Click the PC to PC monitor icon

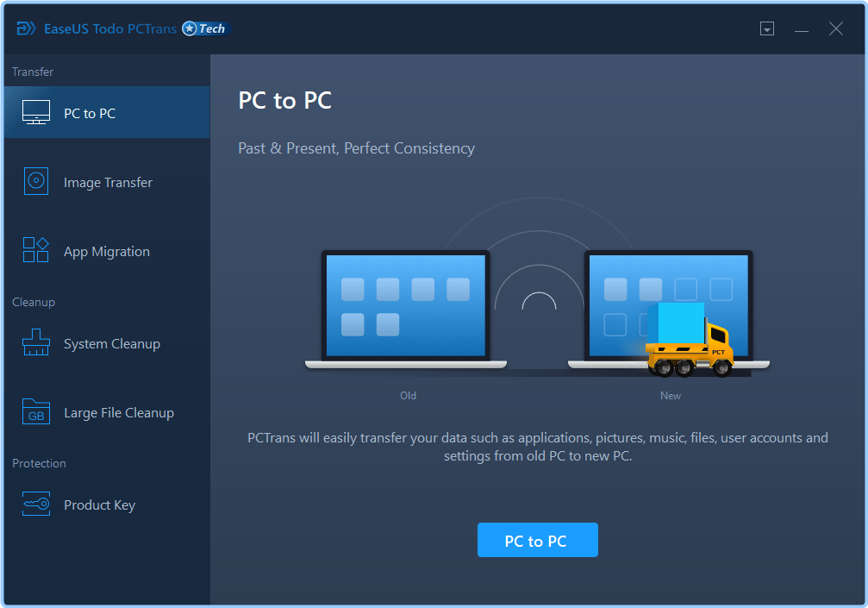click(36, 112)
